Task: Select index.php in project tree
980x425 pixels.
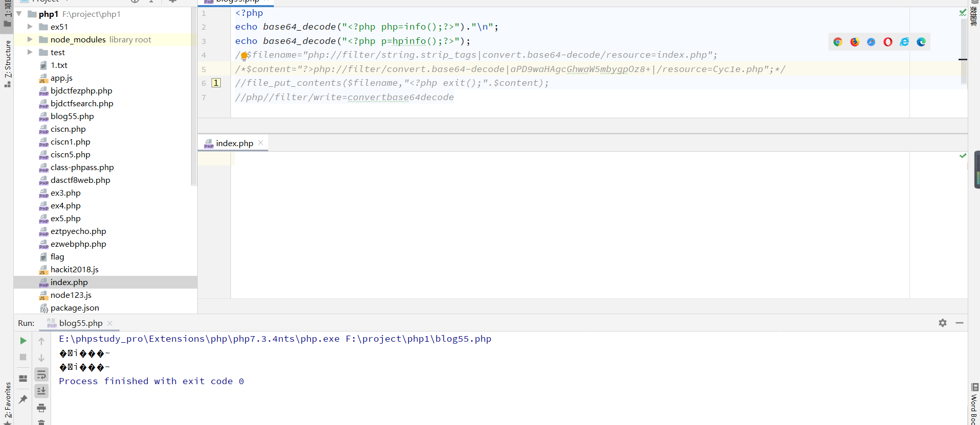Action: (69, 282)
